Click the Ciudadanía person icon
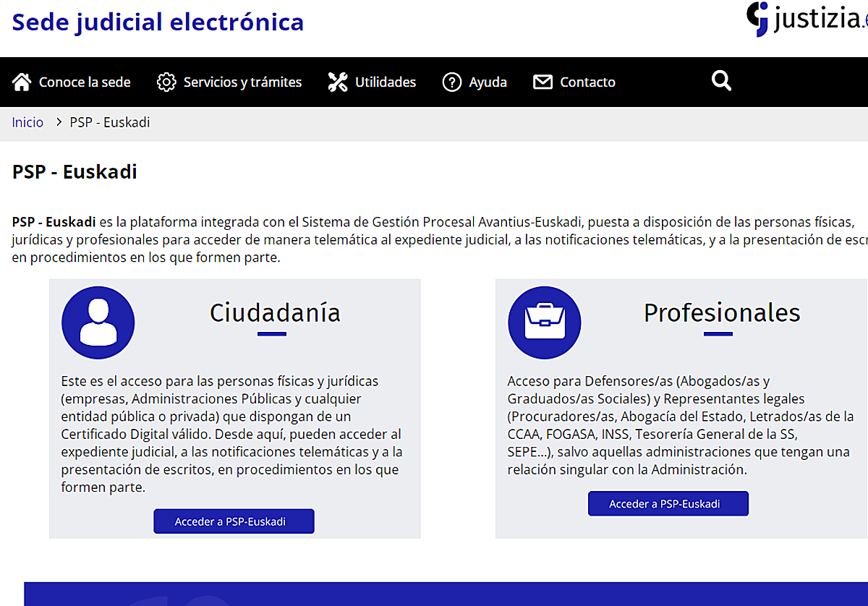 98,323
